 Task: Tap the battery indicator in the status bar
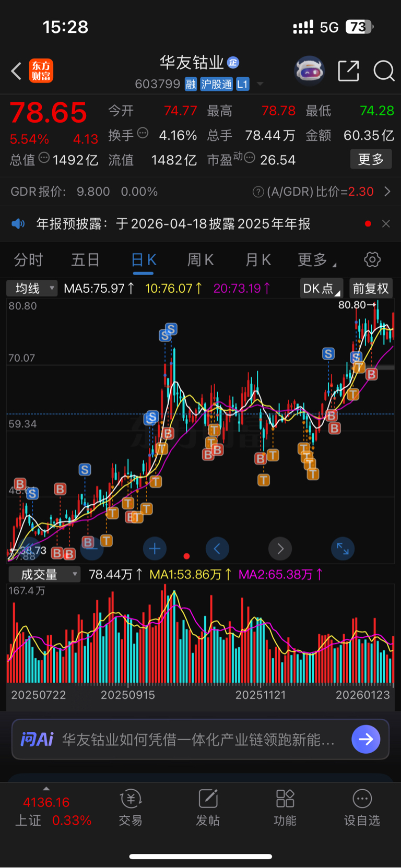coord(360,27)
